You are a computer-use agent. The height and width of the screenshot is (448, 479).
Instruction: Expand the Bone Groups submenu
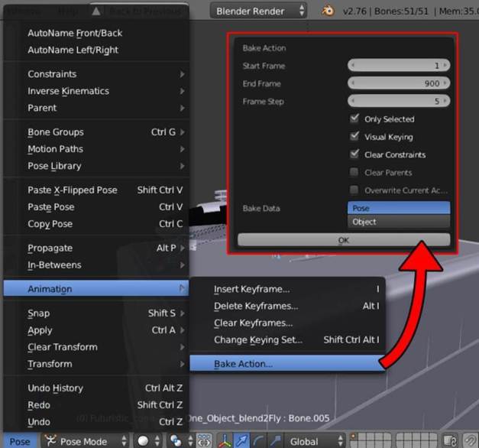tap(96, 132)
